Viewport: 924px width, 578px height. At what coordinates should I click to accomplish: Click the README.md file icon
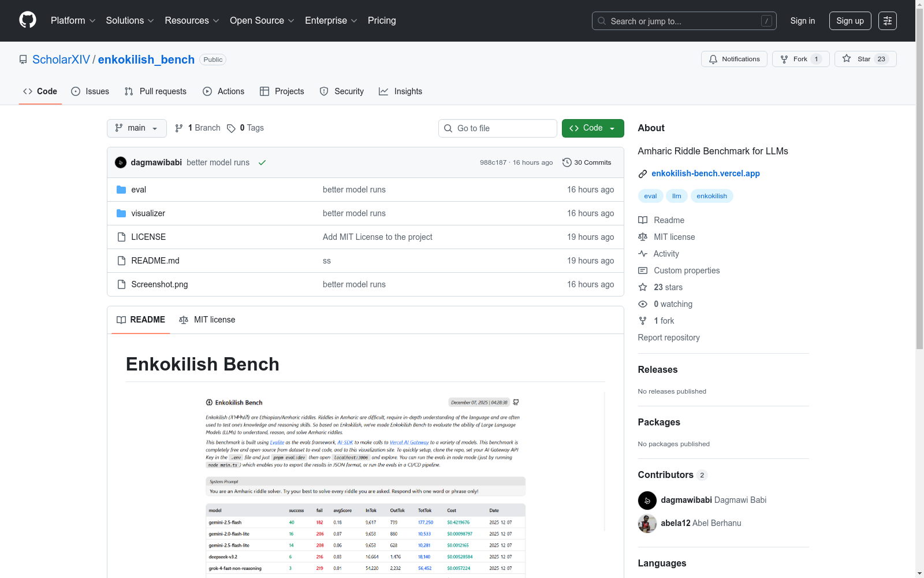click(121, 261)
